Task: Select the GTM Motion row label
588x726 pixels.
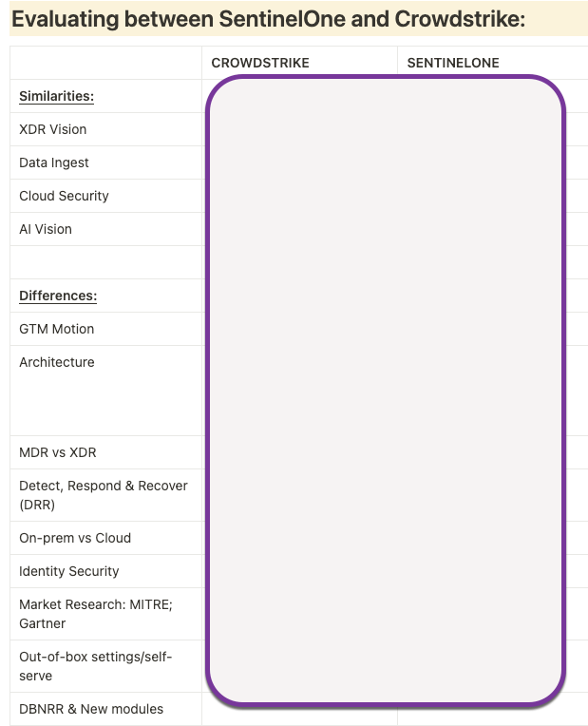Action: coord(57,329)
